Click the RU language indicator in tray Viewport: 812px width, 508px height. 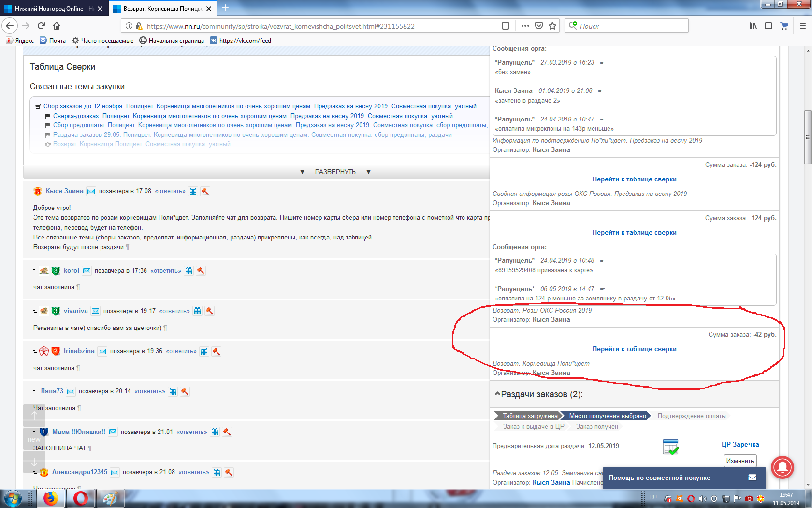(x=653, y=497)
